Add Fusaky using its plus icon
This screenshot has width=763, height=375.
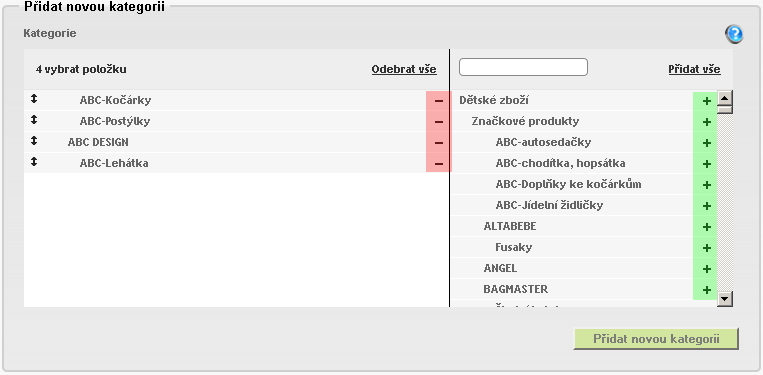tap(707, 248)
